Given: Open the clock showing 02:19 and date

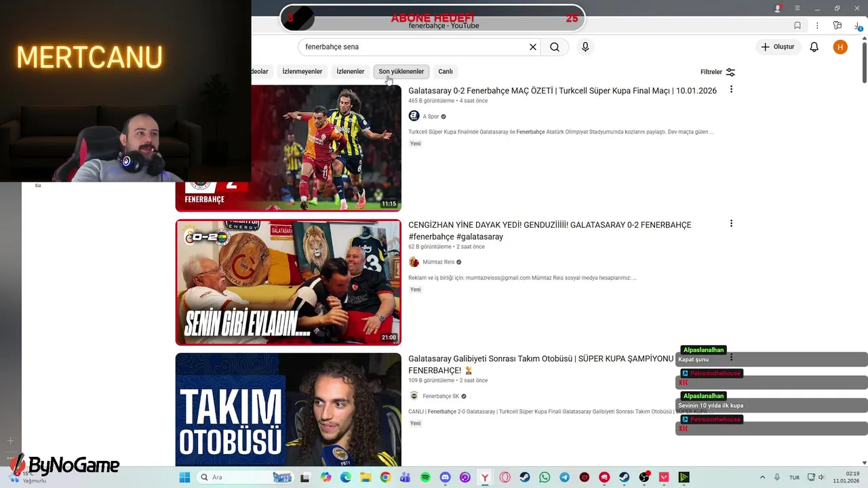Looking at the screenshot, I should 846,477.
